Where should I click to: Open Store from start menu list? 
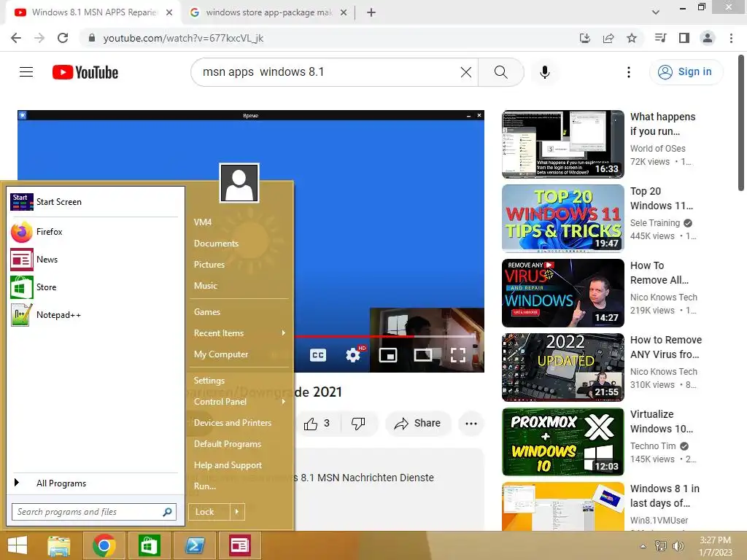click(94, 287)
